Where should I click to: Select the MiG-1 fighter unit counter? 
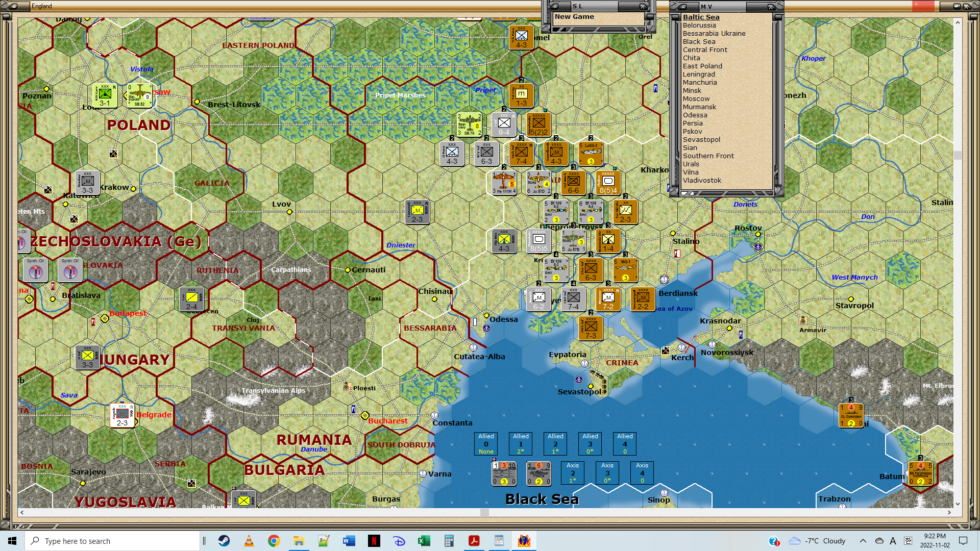click(x=625, y=270)
